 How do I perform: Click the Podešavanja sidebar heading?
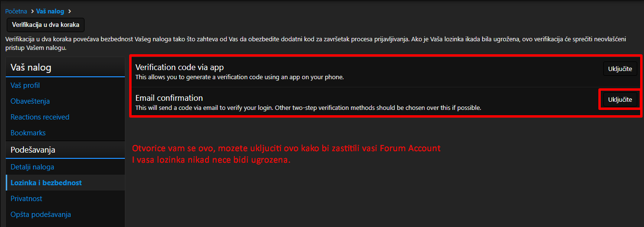33,150
